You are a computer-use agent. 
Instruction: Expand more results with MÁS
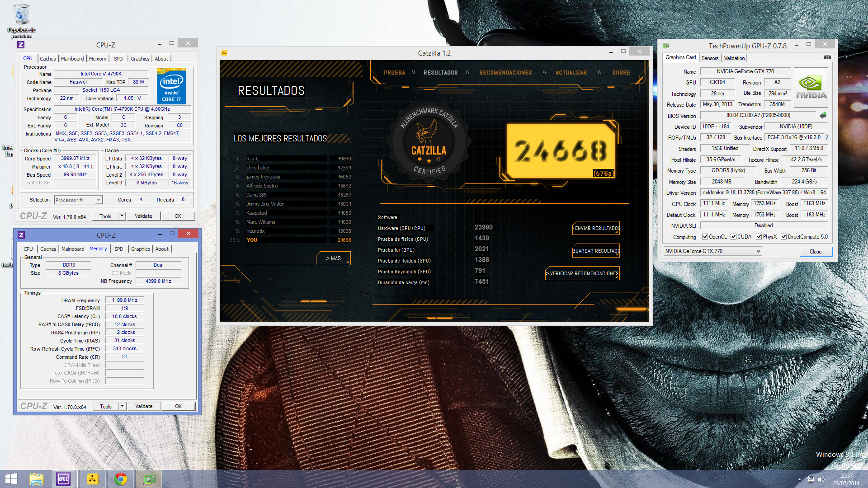[333, 258]
